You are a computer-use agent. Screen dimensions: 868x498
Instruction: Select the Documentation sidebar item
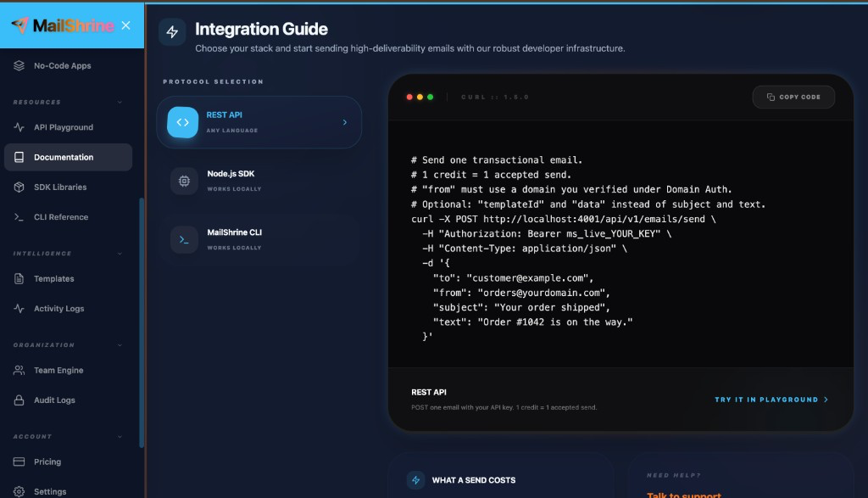pos(68,157)
